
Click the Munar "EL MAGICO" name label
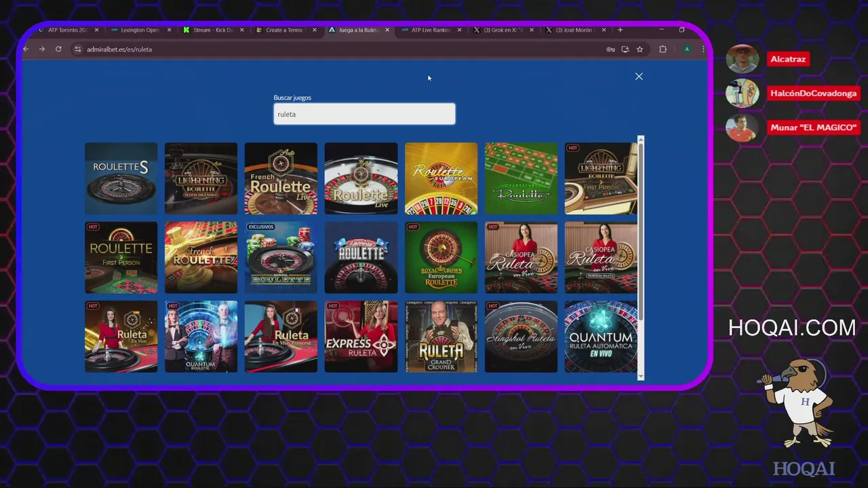[814, 127]
